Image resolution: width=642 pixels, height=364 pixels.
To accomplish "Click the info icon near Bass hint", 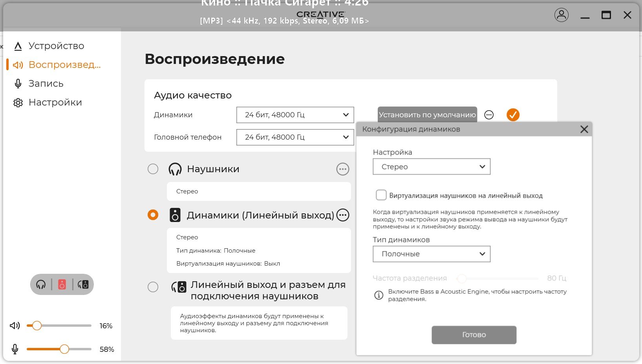I will pyautogui.click(x=379, y=295).
